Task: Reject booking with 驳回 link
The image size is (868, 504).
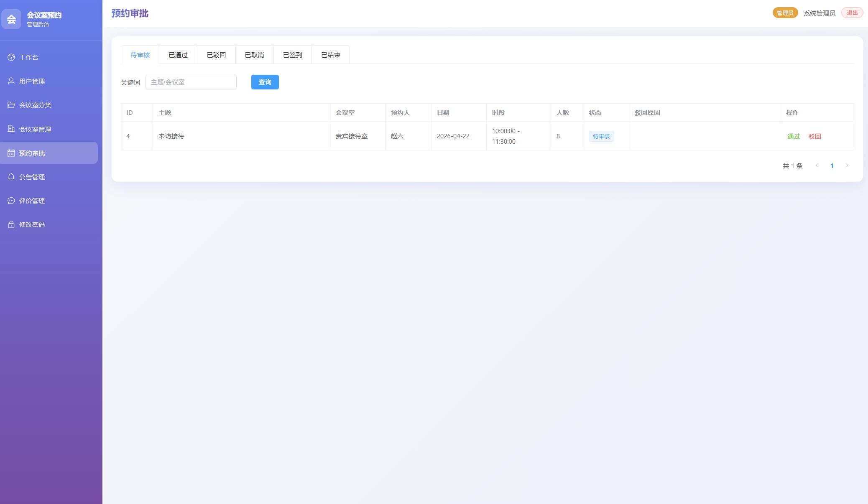Action: [x=814, y=136]
